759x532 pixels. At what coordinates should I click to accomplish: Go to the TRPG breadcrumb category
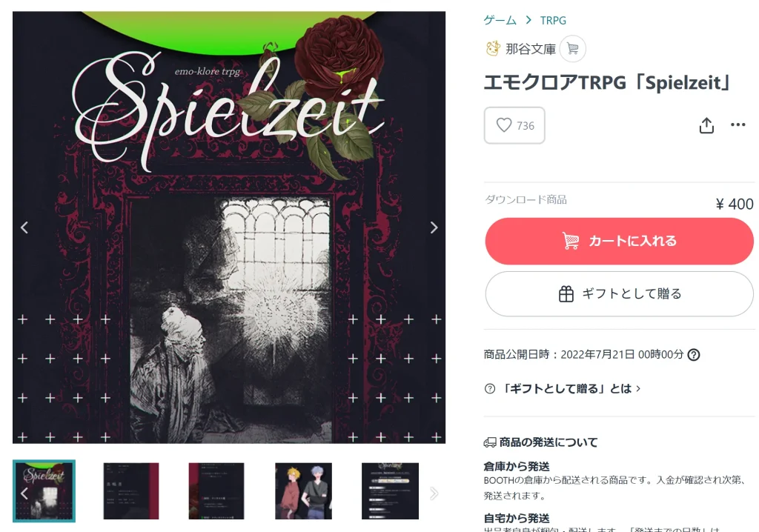coord(553,20)
